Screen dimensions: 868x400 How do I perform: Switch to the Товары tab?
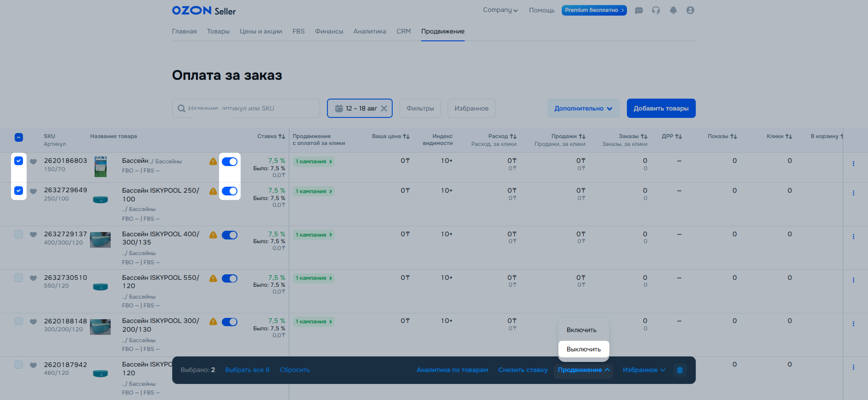(x=218, y=31)
